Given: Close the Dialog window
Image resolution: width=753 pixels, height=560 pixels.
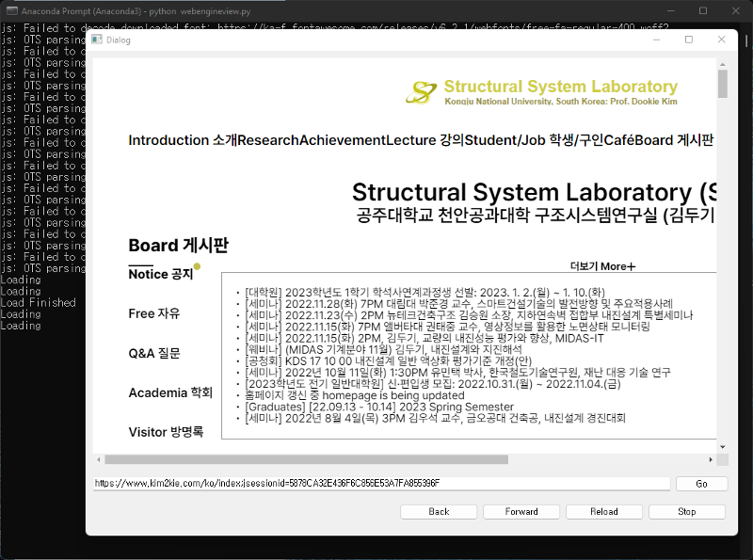Looking at the screenshot, I should 721,40.
